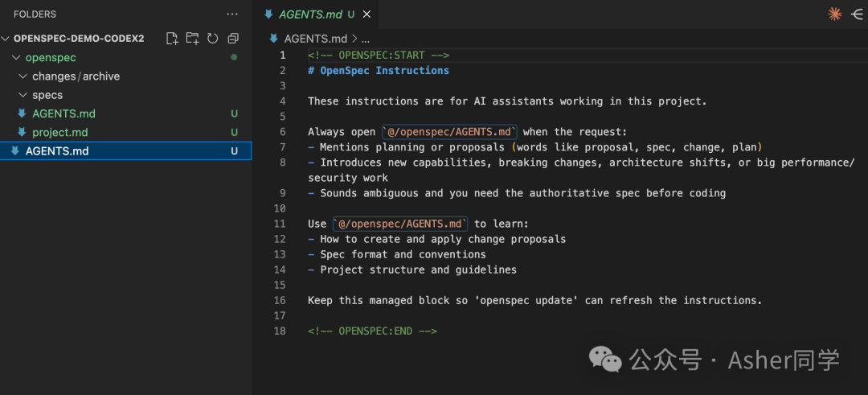Click the line 'Spec format and conventions'
Screen dimensions: 868x395
(397, 254)
